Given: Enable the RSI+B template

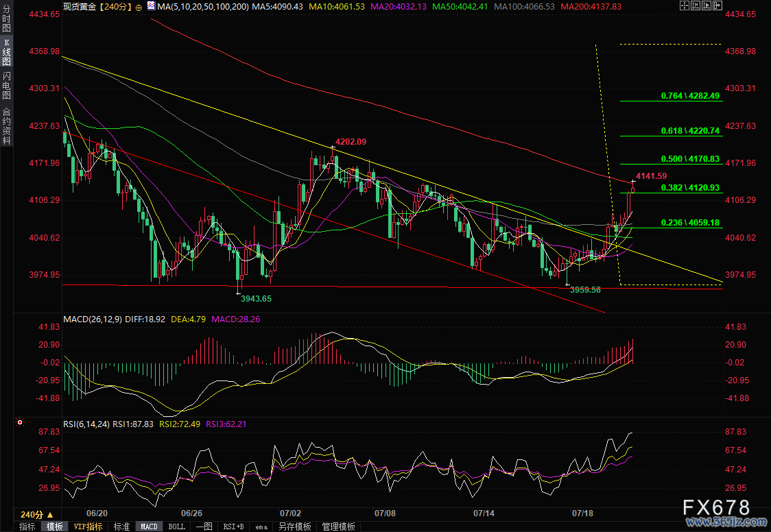Looking at the screenshot, I should click(233, 527).
